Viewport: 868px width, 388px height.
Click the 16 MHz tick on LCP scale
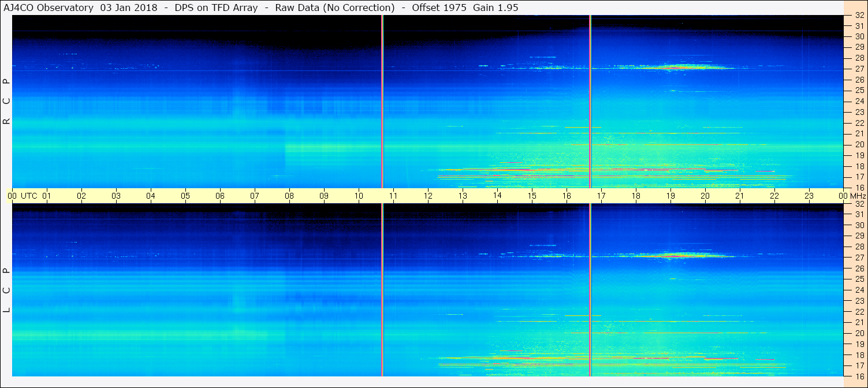859,376
